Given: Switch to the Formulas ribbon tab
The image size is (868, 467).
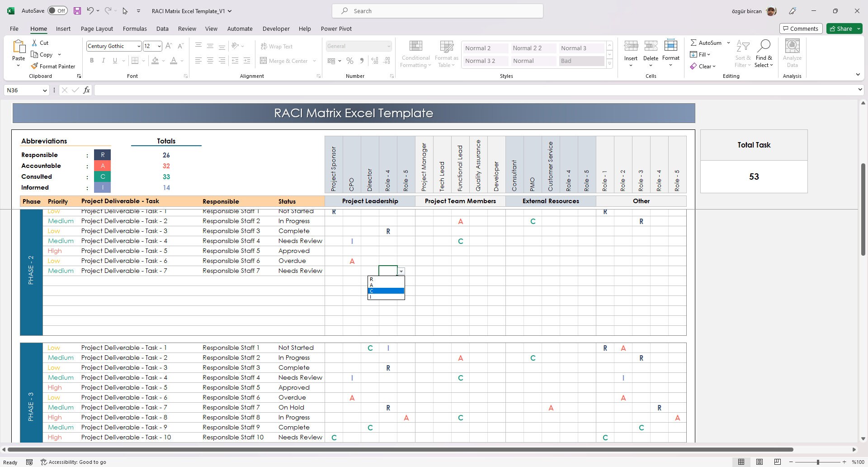Looking at the screenshot, I should [x=135, y=29].
